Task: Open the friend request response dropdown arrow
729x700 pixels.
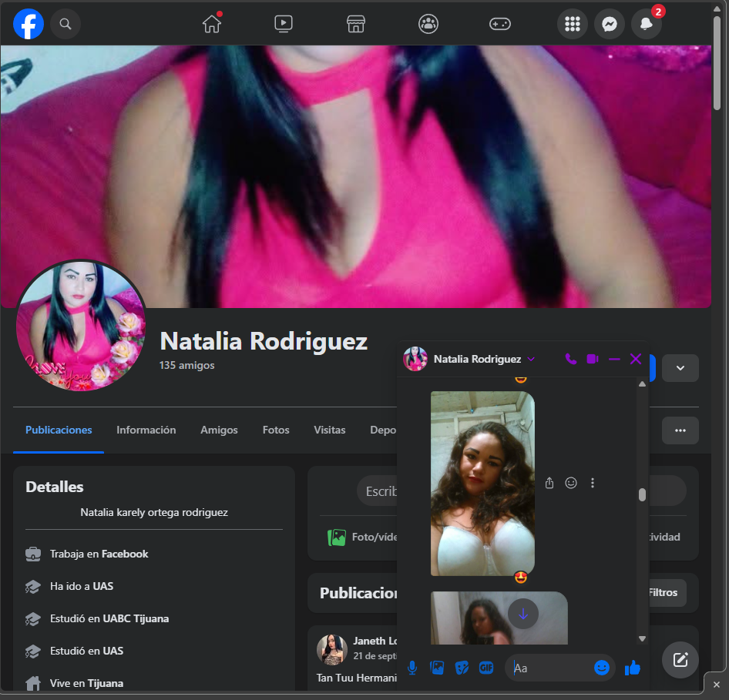Action: pos(680,368)
